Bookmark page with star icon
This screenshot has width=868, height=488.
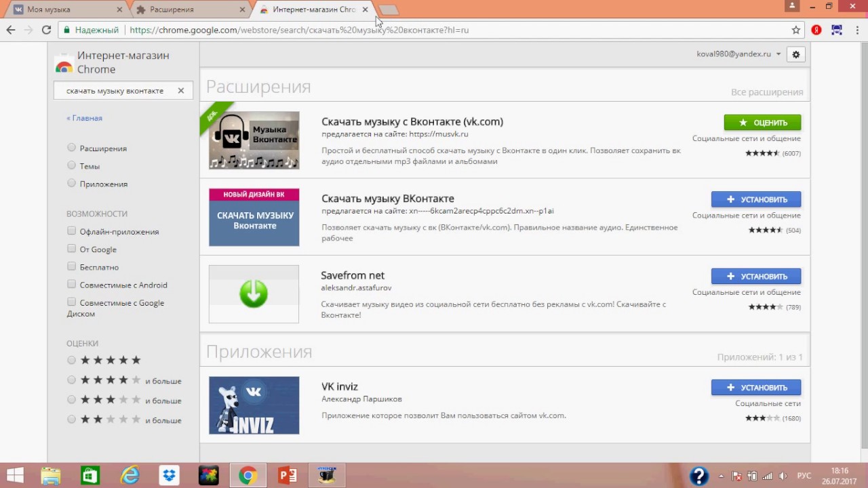point(796,30)
